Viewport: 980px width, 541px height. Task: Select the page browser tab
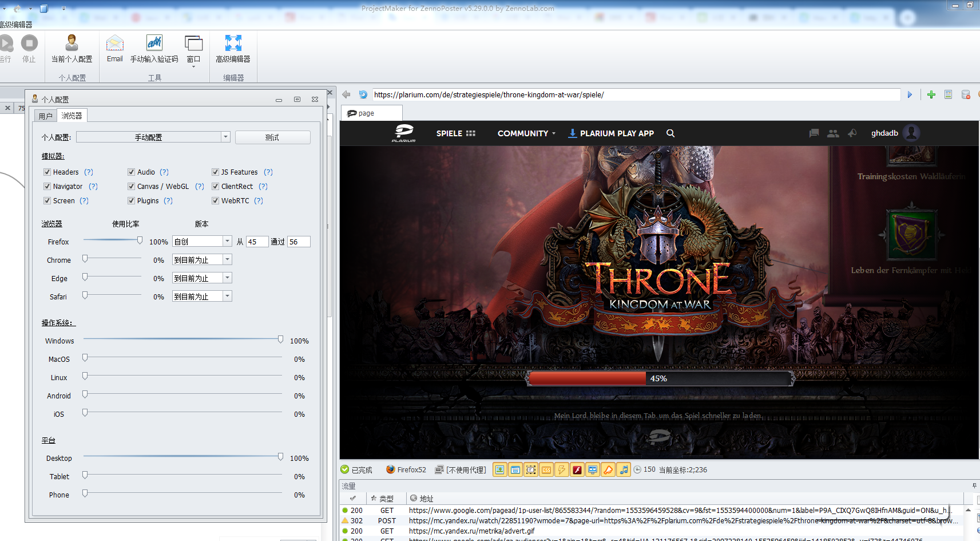tap(372, 113)
